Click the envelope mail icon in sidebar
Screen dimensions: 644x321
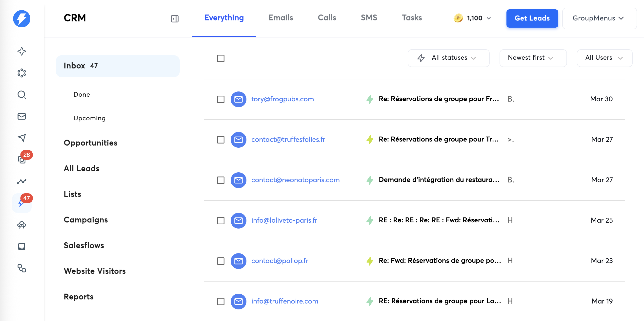[x=22, y=116]
